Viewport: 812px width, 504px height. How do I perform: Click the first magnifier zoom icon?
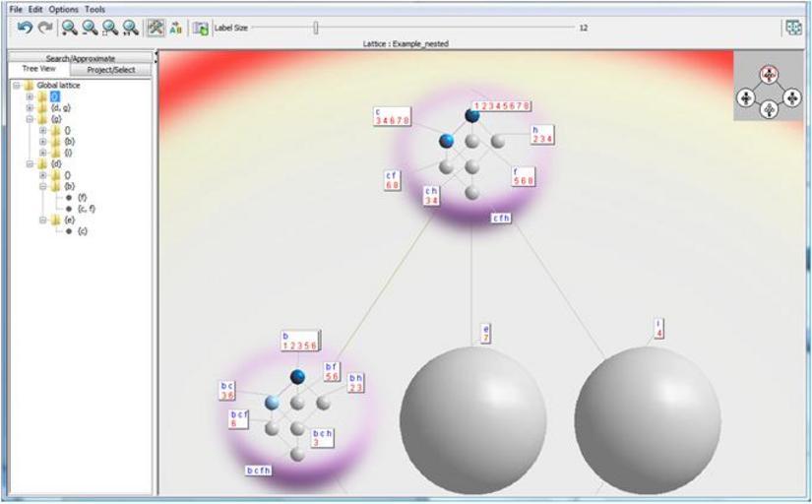tap(70, 28)
